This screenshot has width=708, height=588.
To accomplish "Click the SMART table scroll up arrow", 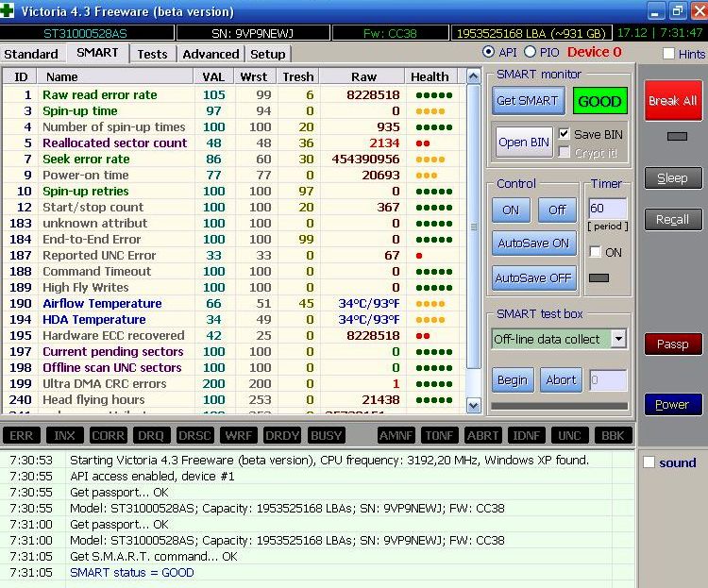I will pos(473,76).
